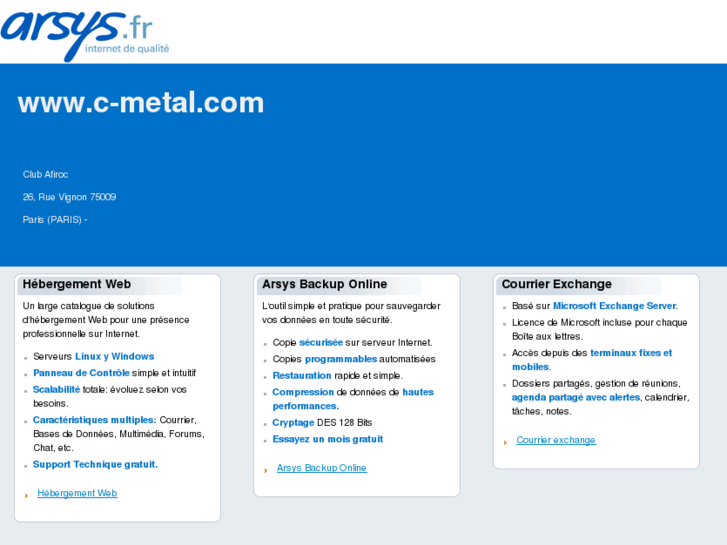Click the Scalabilité text
This screenshot has height=545, width=727.
[57, 390]
